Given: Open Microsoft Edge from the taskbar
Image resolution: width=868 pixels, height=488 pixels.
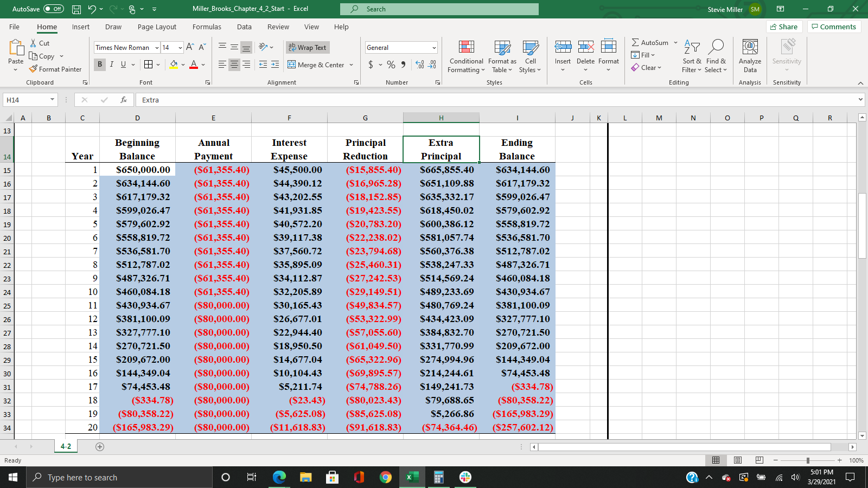Looking at the screenshot, I should [279, 477].
